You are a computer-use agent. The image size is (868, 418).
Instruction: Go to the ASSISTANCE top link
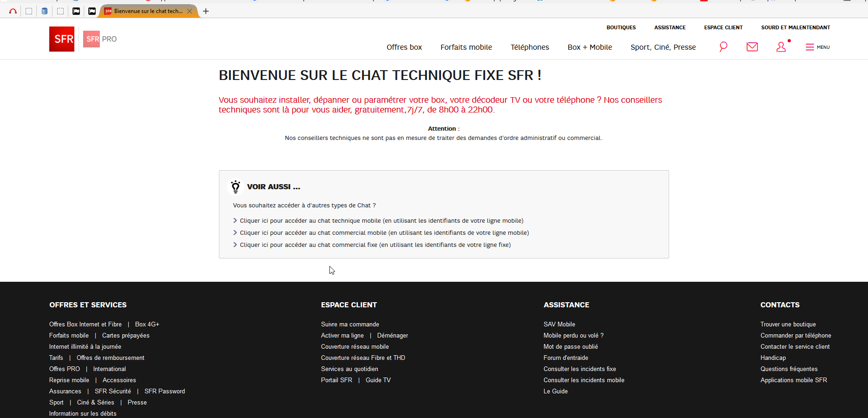coord(670,27)
